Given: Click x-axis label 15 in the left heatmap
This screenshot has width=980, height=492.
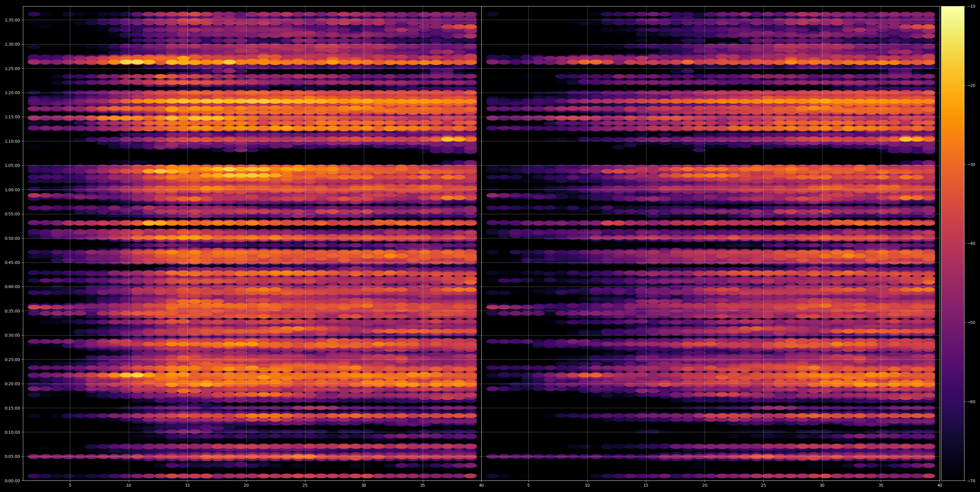Looking at the screenshot, I should pyautogui.click(x=187, y=486).
